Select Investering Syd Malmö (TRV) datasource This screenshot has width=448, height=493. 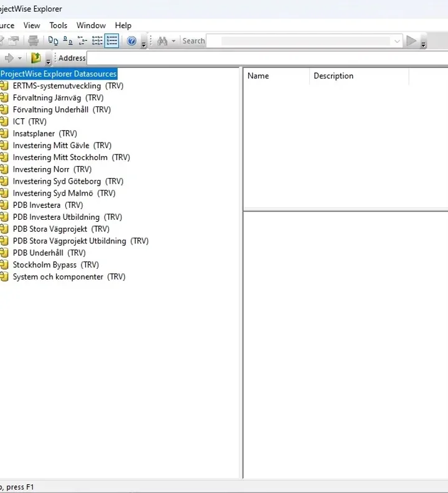coord(64,194)
